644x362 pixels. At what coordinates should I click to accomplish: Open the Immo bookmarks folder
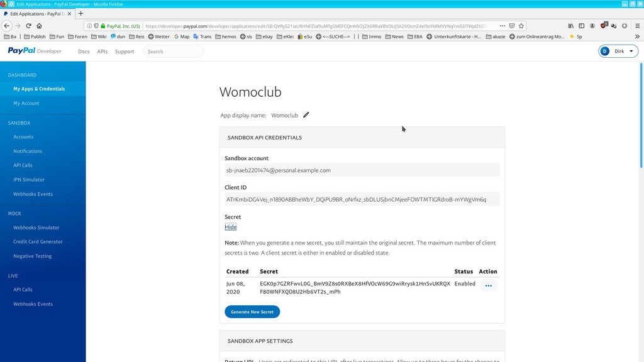click(372, 36)
